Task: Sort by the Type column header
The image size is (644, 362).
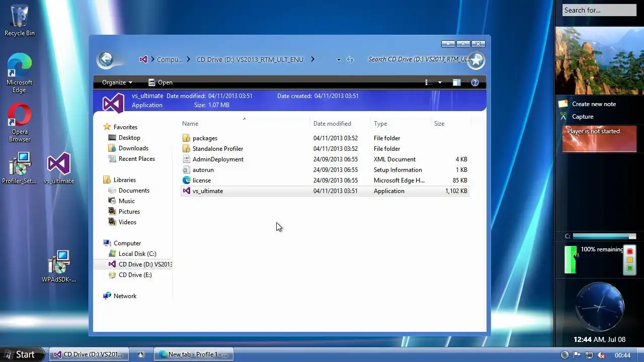Action: (x=400, y=123)
